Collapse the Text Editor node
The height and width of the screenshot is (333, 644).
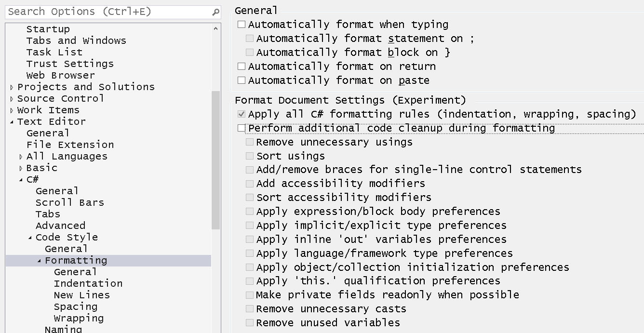(x=12, y=121)
